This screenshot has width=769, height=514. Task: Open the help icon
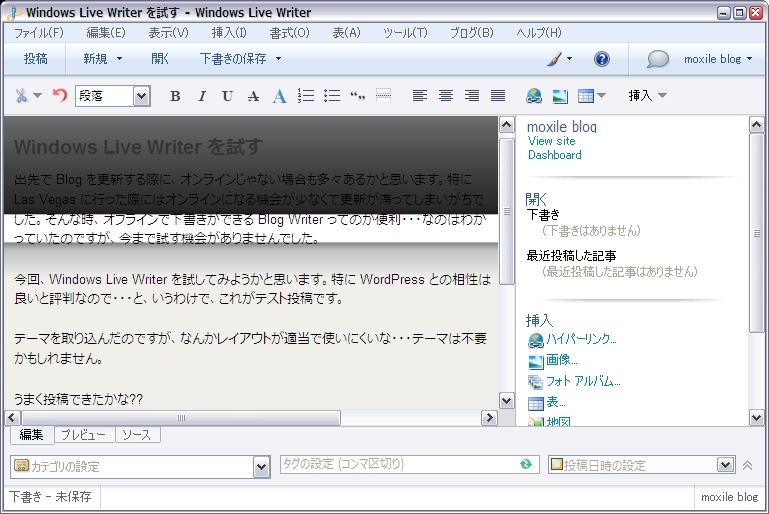601,59
